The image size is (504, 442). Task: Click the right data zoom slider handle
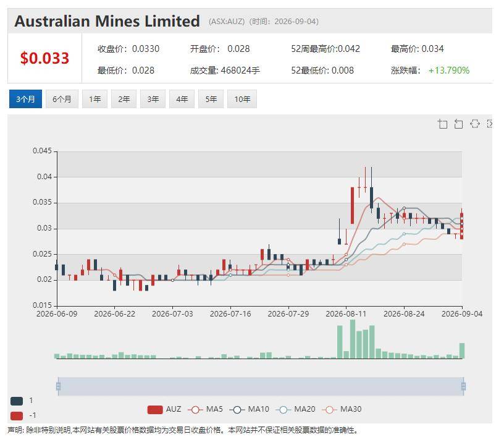(463, 386)
